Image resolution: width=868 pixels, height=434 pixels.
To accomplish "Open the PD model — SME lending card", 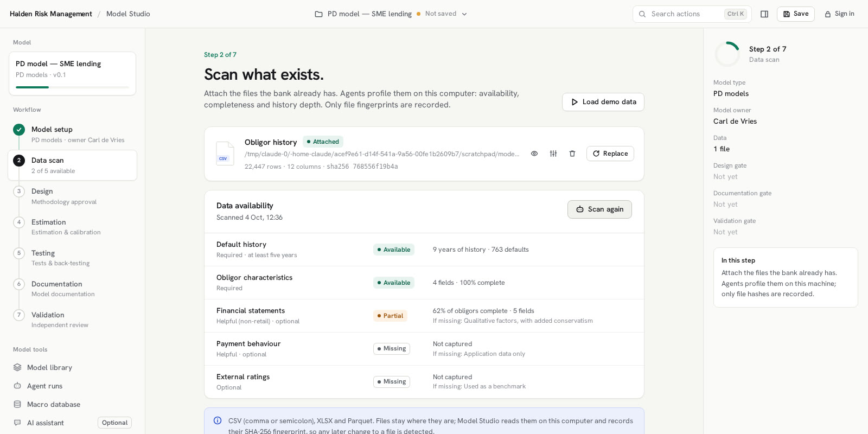I will point(73,74).
